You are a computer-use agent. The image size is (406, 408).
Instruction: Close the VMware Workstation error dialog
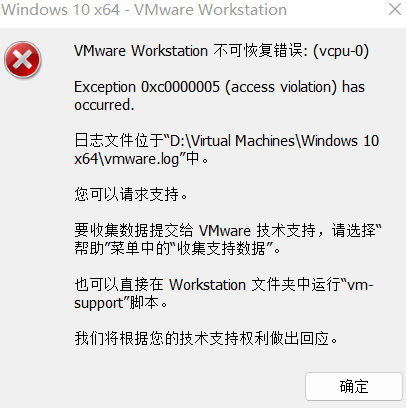click(x=395, y=9)
